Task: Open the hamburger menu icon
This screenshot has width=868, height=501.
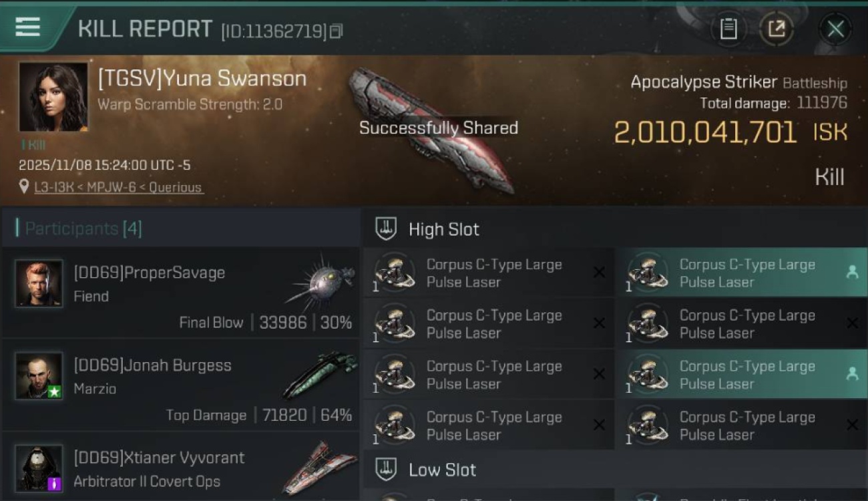Action: 27,27
